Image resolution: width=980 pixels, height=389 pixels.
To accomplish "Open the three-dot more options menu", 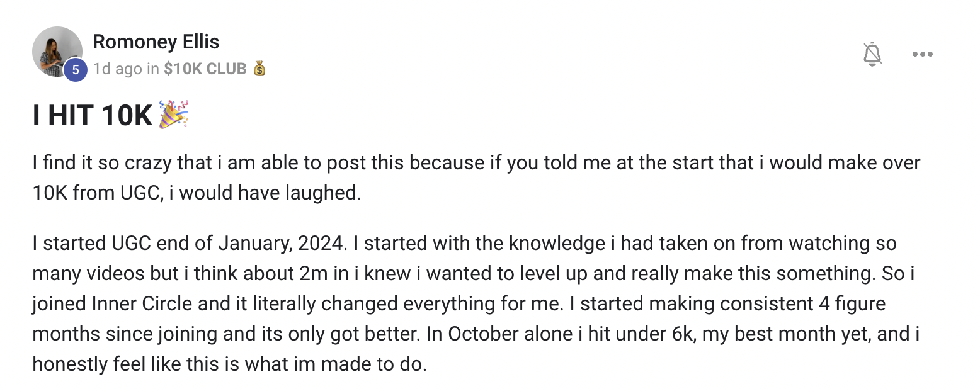I will pyautogui.click(x=922, y=55).
